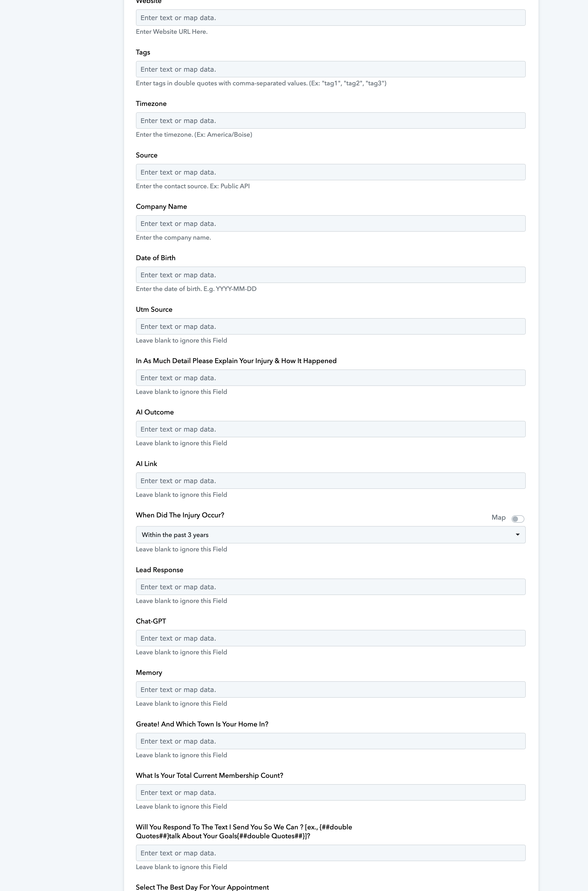The width and height of the screenshot is (588, 891).
Task: Open the 'Within the past 3 years' dropdown
Action: (330, 535)
